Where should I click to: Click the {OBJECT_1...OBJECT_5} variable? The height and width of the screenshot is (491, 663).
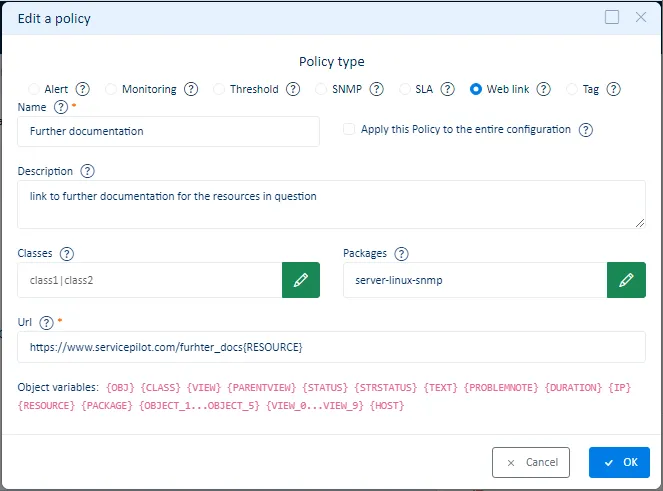(x=199, y=406)
